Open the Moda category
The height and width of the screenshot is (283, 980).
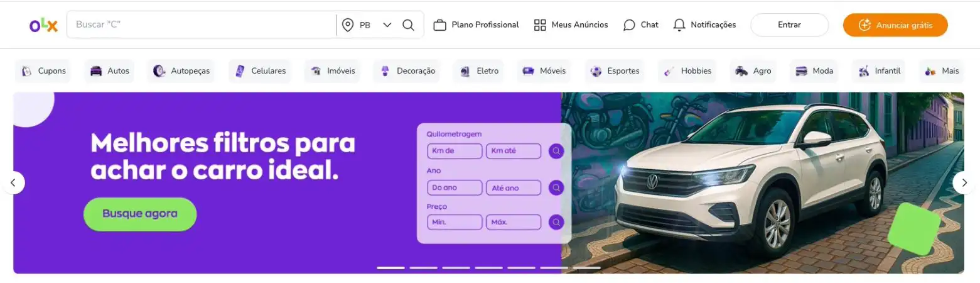(814, 71)
